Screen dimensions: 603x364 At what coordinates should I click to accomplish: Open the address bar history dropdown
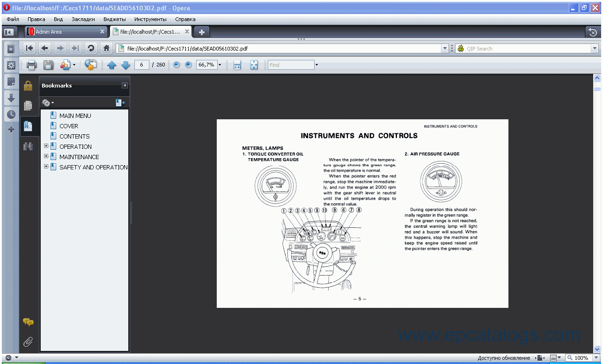pyautogui.click(x=445, y=48)
